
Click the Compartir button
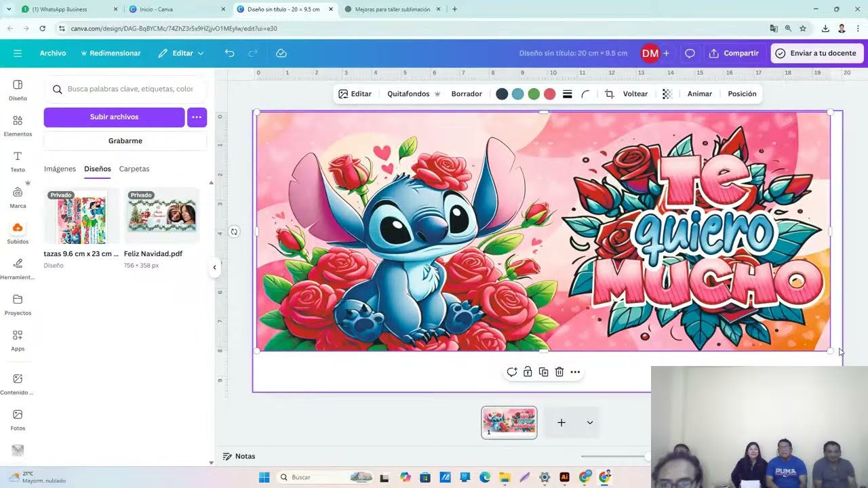click(x=734, y=53)
